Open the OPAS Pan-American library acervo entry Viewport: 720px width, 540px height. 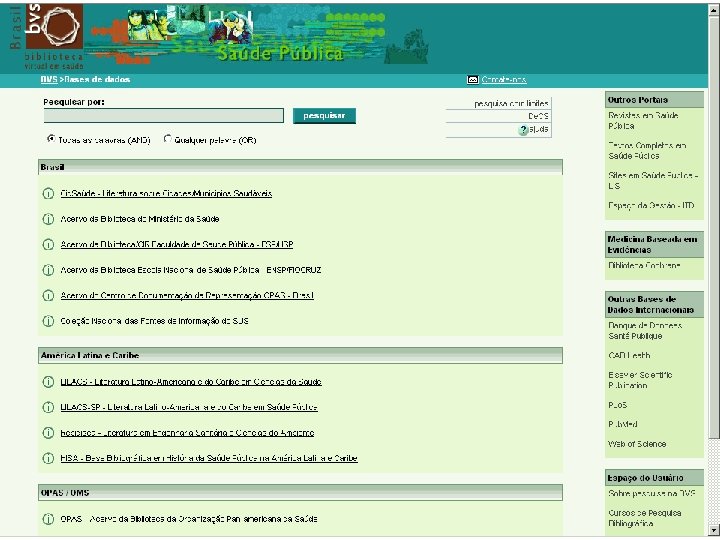click(x=189, y=519)
